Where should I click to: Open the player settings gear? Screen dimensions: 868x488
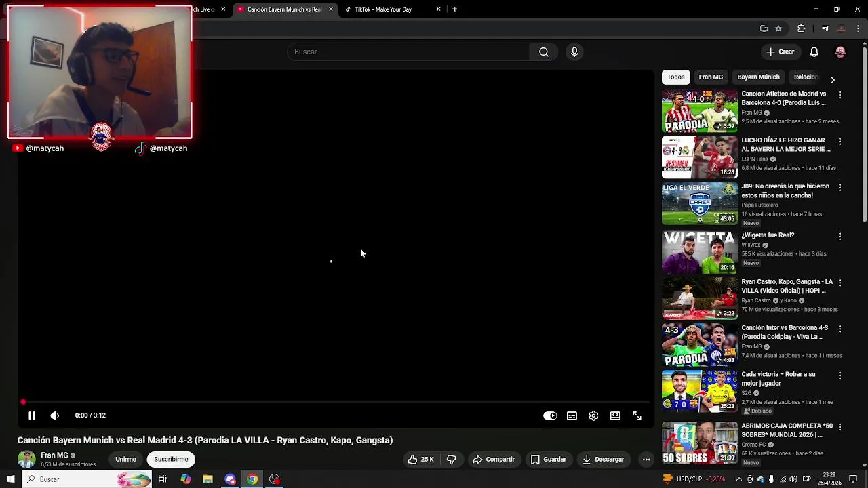point(593,415)
